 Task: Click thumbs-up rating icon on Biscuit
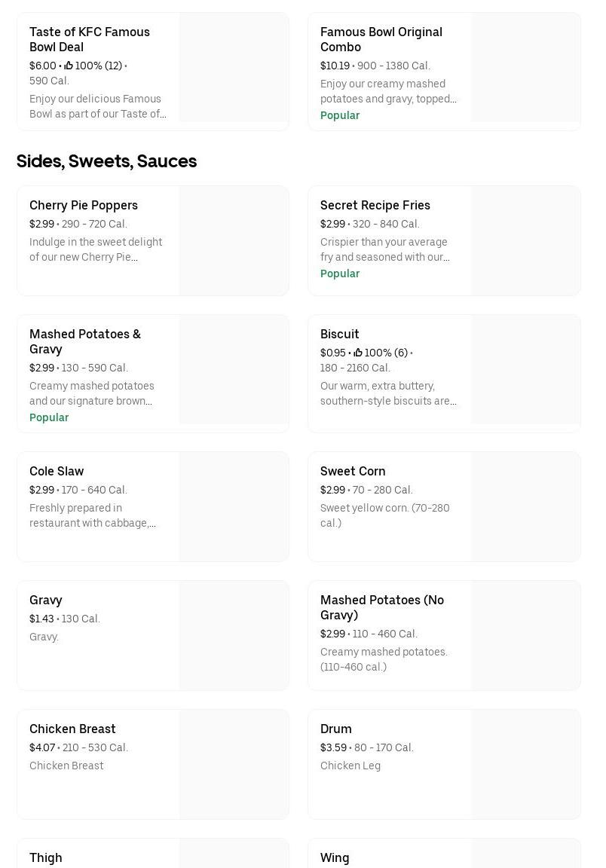click(x=358, y=353)
